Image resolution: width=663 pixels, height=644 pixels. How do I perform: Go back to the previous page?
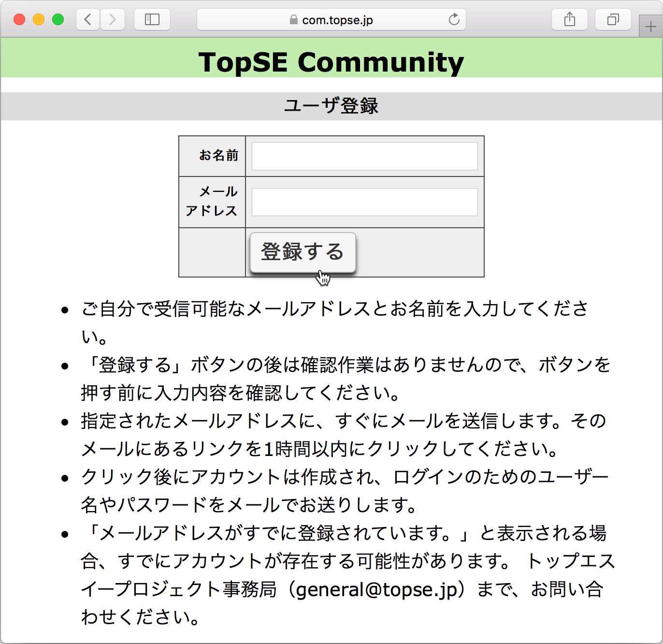(88, 20)
